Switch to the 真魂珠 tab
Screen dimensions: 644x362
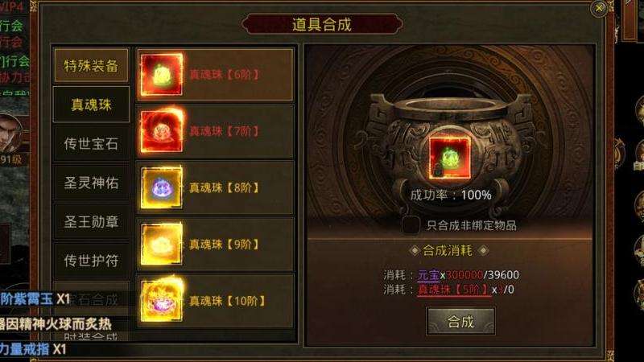[x=91, y=105]
